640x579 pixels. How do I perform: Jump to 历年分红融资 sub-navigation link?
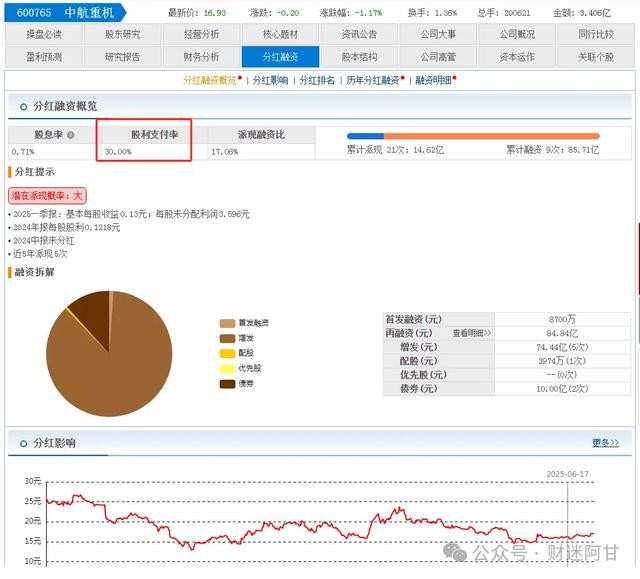373,80
